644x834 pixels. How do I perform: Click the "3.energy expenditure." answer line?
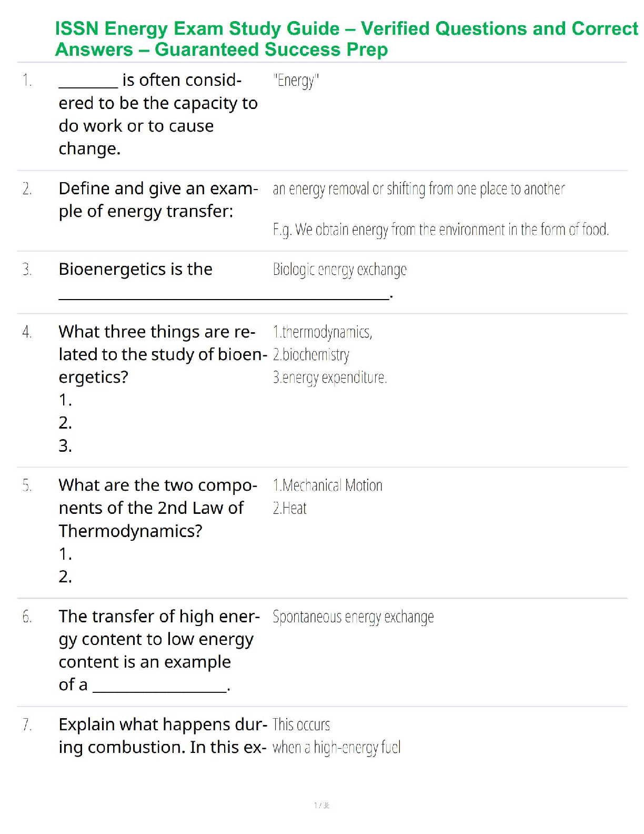(x=329, y=378)
